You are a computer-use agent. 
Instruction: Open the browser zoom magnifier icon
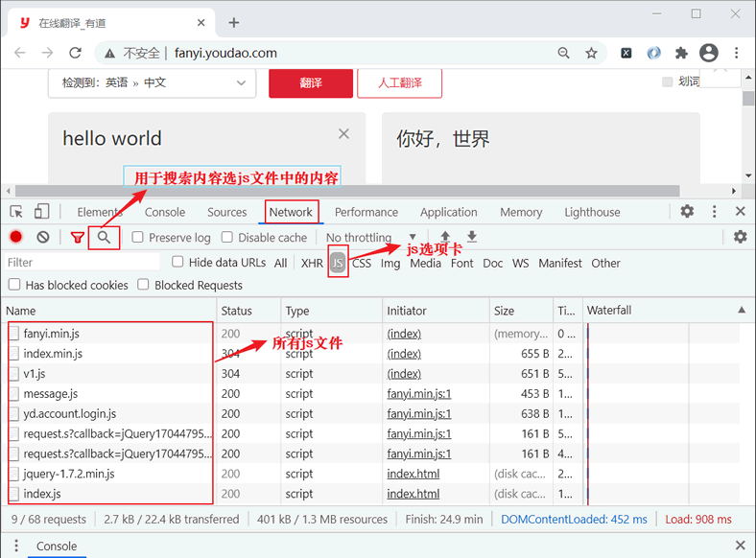563,53
